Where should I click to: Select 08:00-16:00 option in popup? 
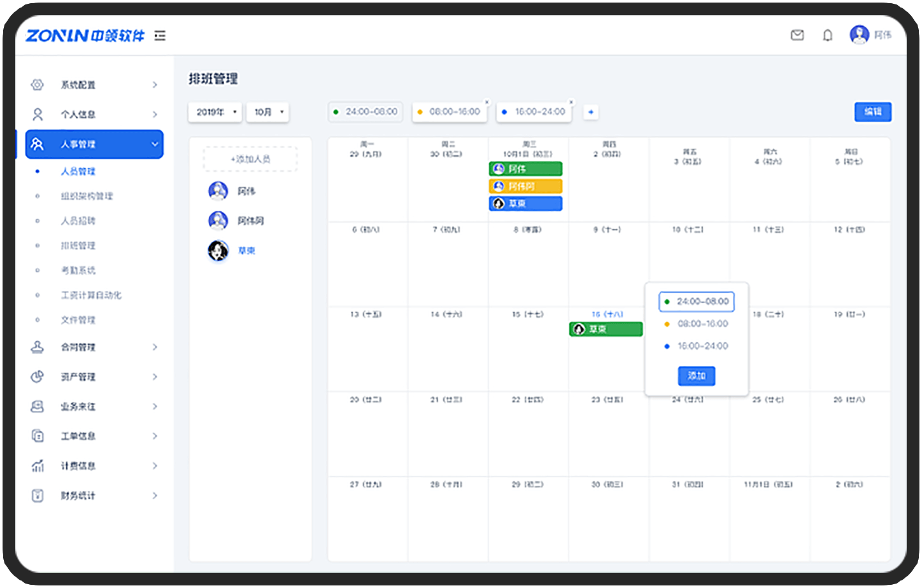(696, 324)
